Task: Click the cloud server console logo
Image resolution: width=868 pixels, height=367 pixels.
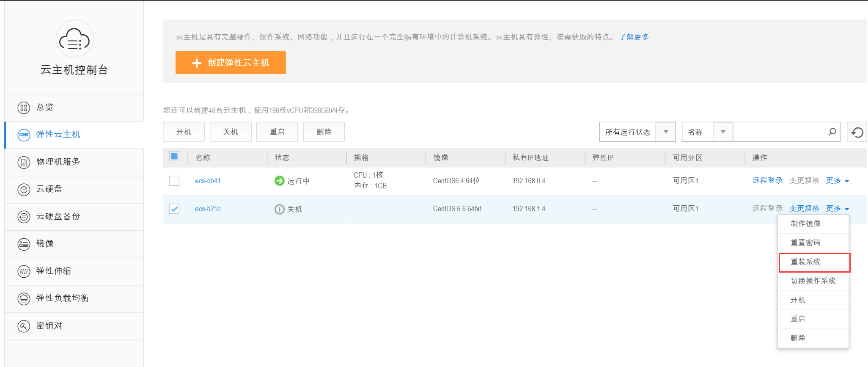Action: tap(74, 39)
